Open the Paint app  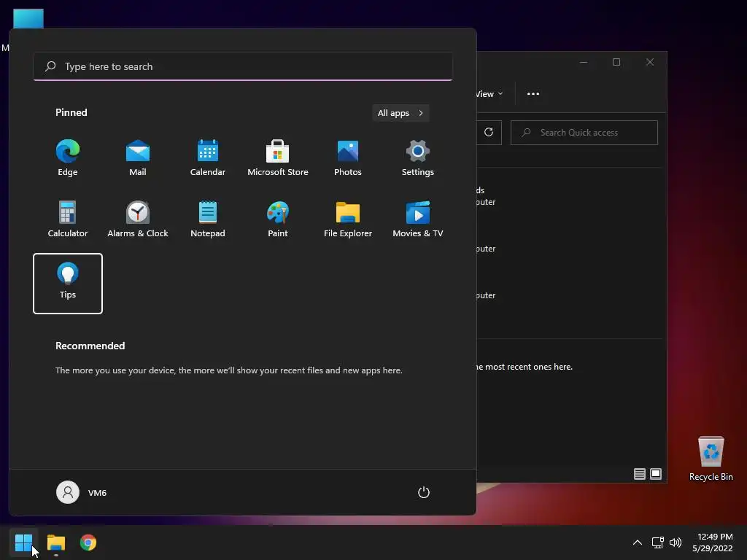278,219
